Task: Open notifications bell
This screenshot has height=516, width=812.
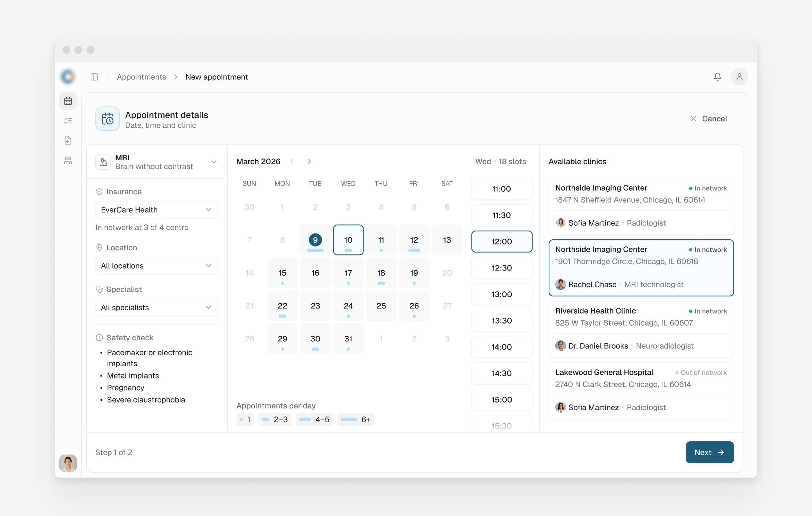Action: click(x=718, y=77)
